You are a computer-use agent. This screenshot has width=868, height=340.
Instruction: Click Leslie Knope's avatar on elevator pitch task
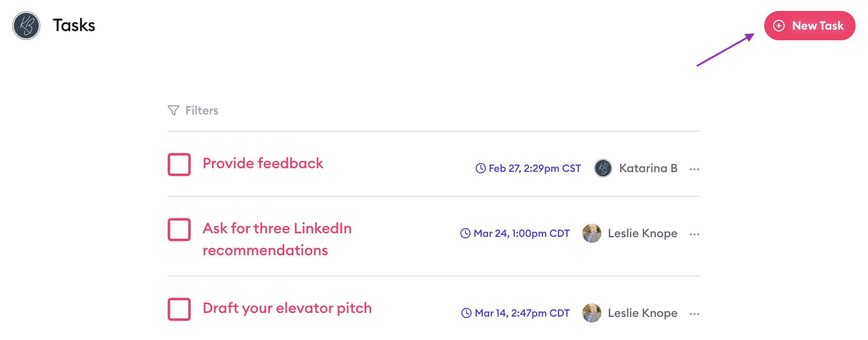[x=591, y=313]
